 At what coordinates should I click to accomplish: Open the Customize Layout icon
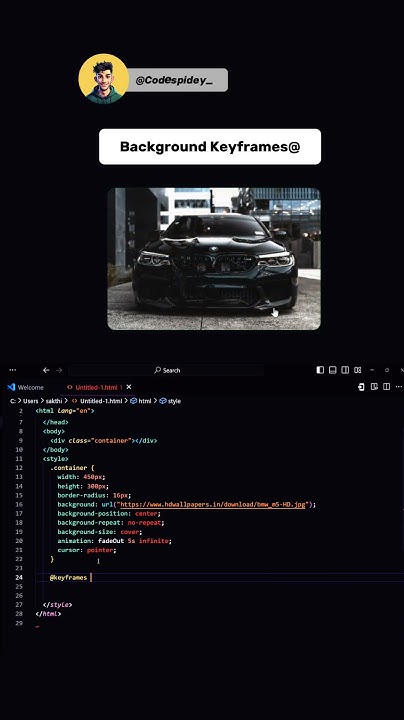click(x=358, y=370)
